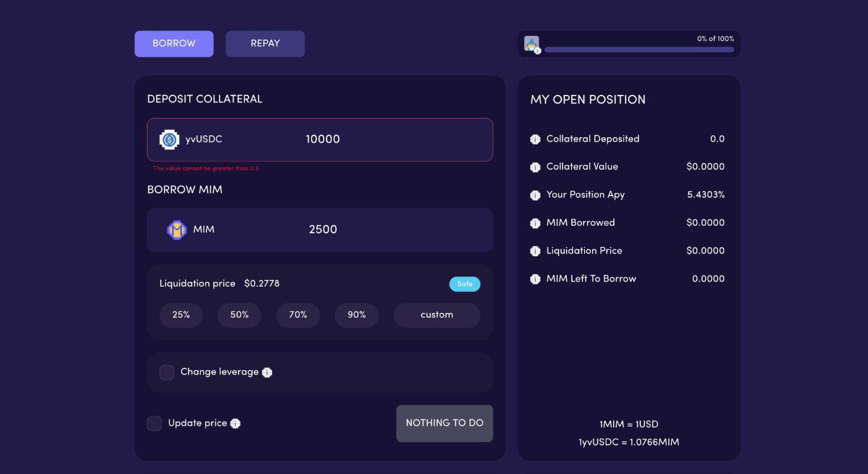Select the 25% borrow ratio button

181,315
